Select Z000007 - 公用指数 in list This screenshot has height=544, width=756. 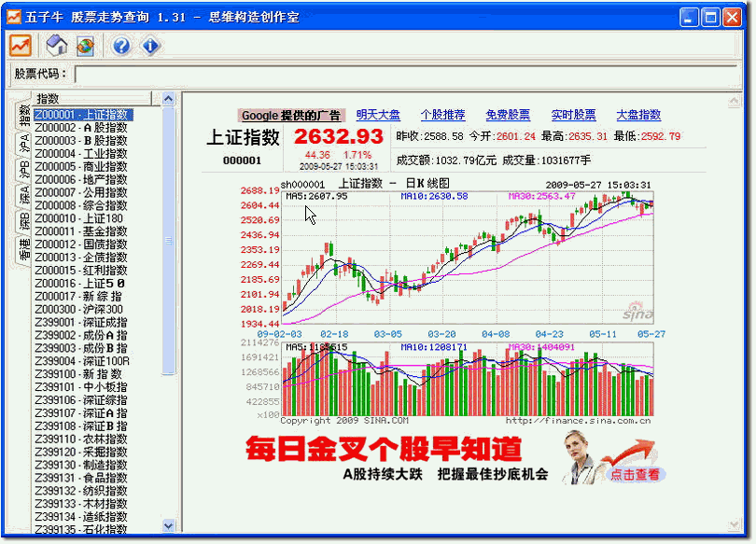click(81, 193)
